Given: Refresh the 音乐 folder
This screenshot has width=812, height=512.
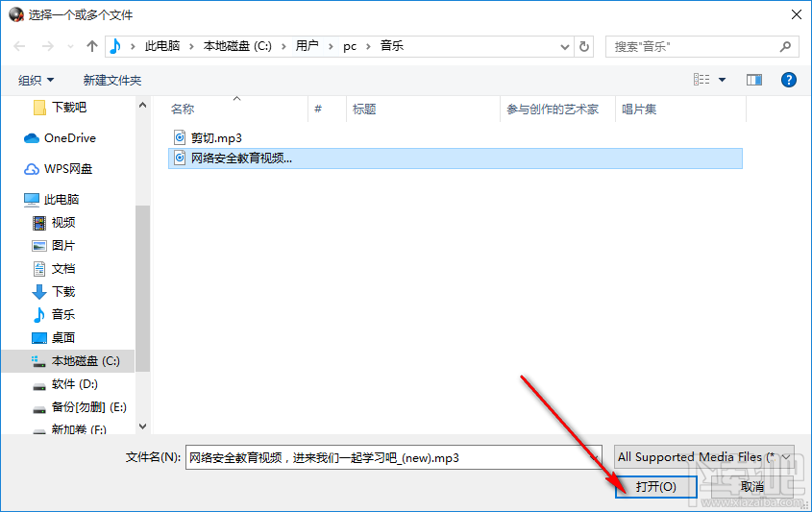Looking at the screenshot, I should [583, 47].
